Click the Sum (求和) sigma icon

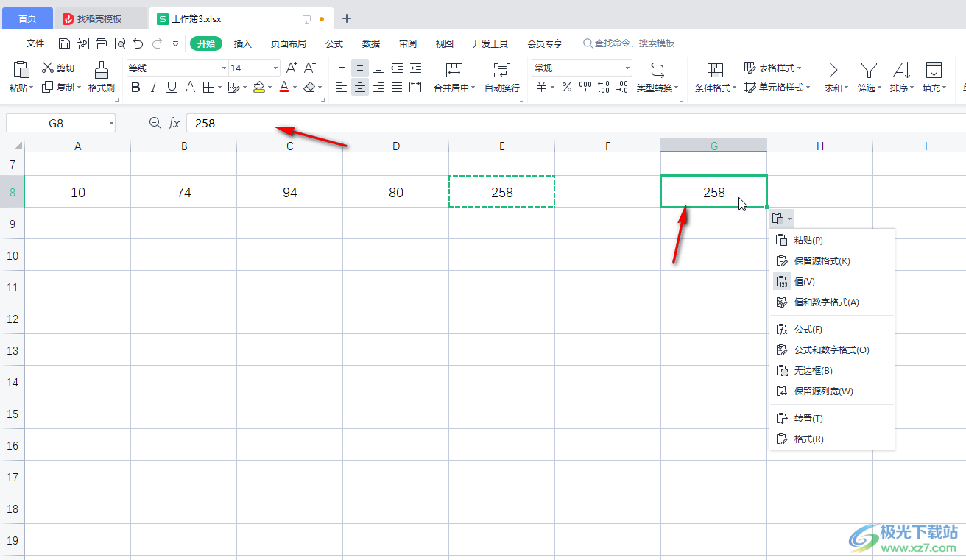point(836,70)
